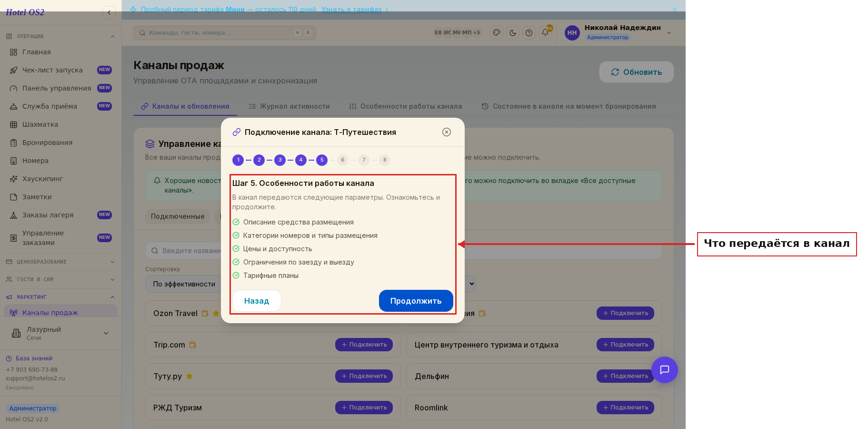Select the Подключенные filter chip

[178, 216]
